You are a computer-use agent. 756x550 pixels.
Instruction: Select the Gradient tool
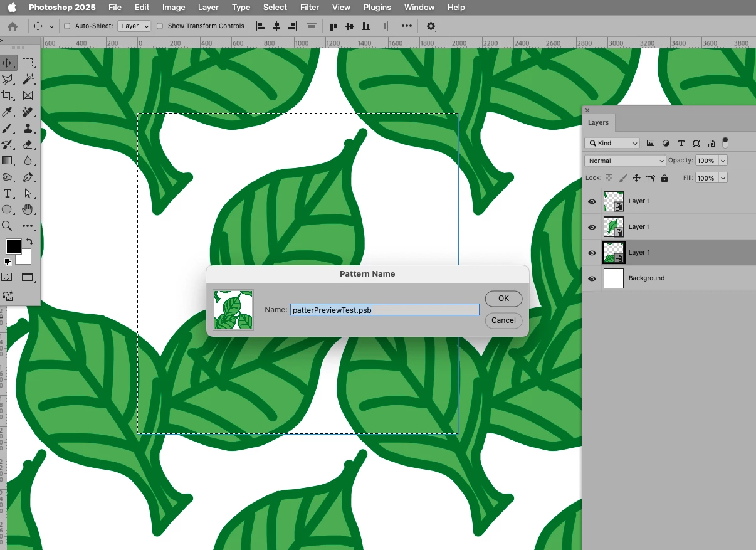[x=8, y=161]
